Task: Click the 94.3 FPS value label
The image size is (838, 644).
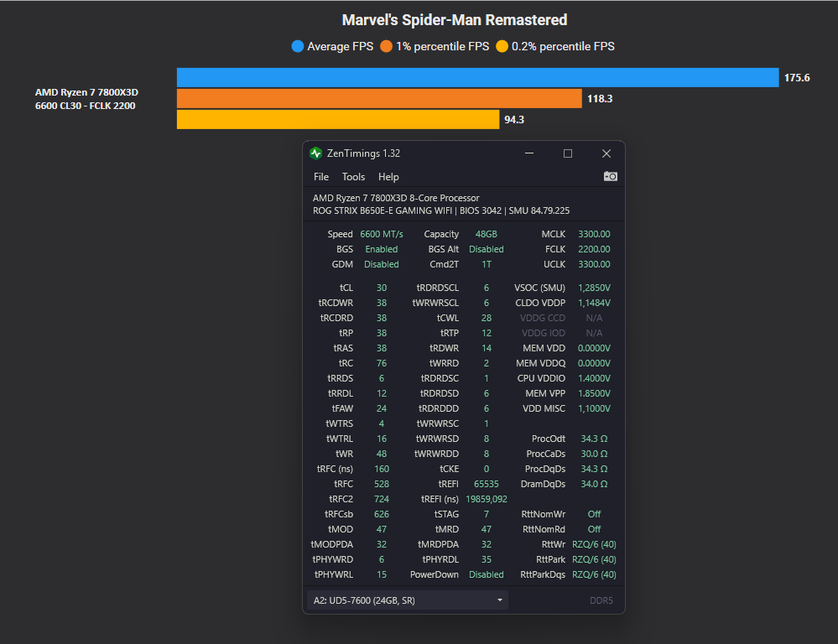Action: click(x=514, y=119)
